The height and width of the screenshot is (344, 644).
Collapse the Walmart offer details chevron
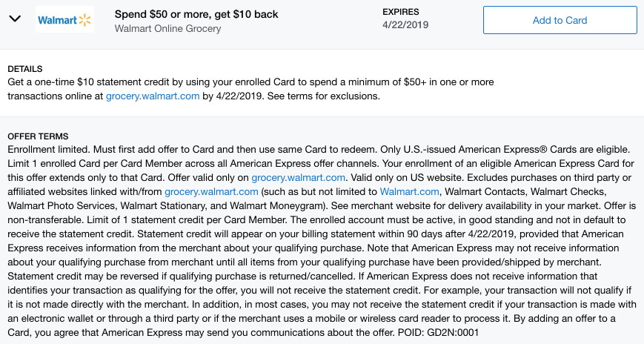[14, 20]
